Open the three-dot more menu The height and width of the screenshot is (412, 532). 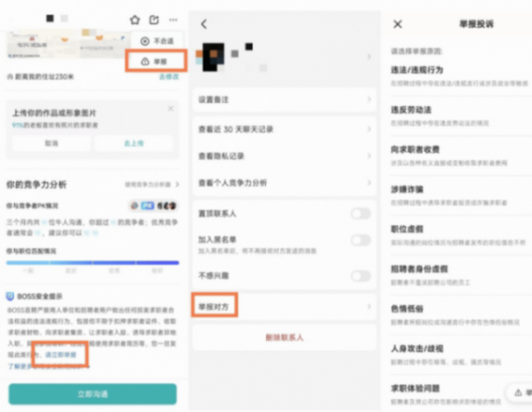click(x=172, y=20)
